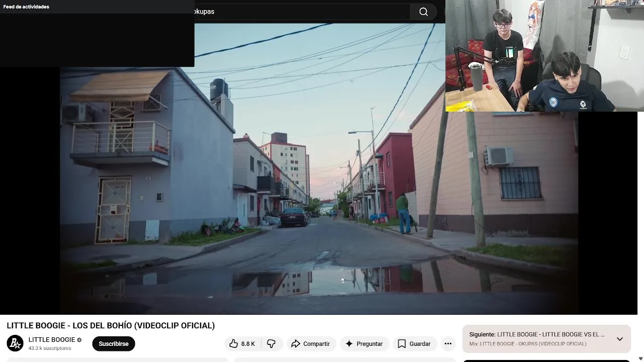
Task: Click the video player frame
Action: 319,169
